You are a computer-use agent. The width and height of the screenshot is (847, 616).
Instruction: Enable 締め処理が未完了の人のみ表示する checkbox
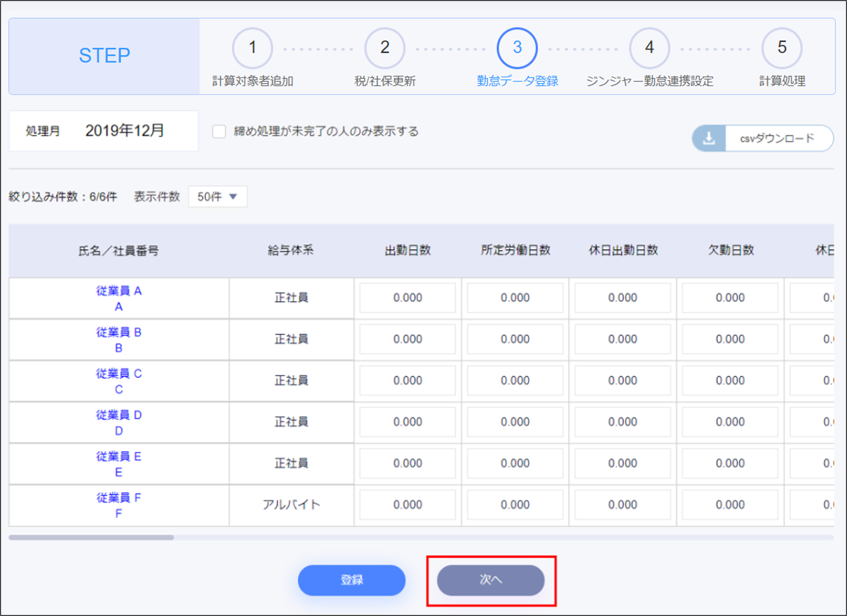click(219, 131)
